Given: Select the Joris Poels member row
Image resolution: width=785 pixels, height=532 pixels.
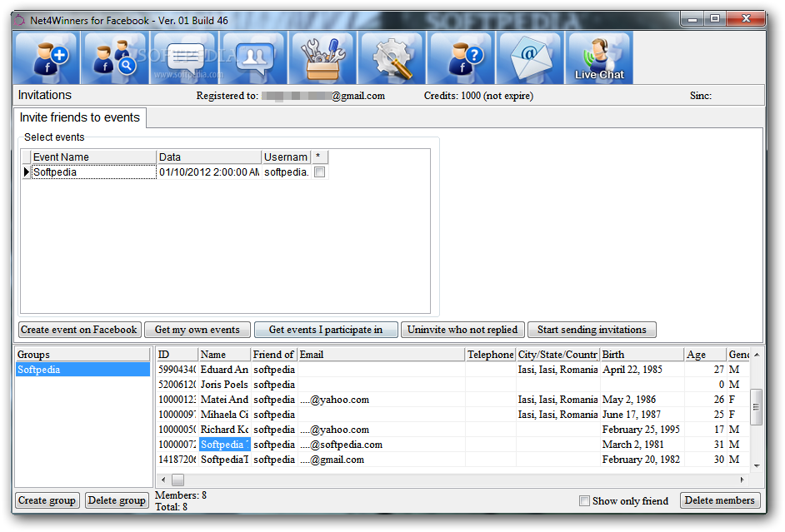Looking at the screenshot, I should 453,385.
